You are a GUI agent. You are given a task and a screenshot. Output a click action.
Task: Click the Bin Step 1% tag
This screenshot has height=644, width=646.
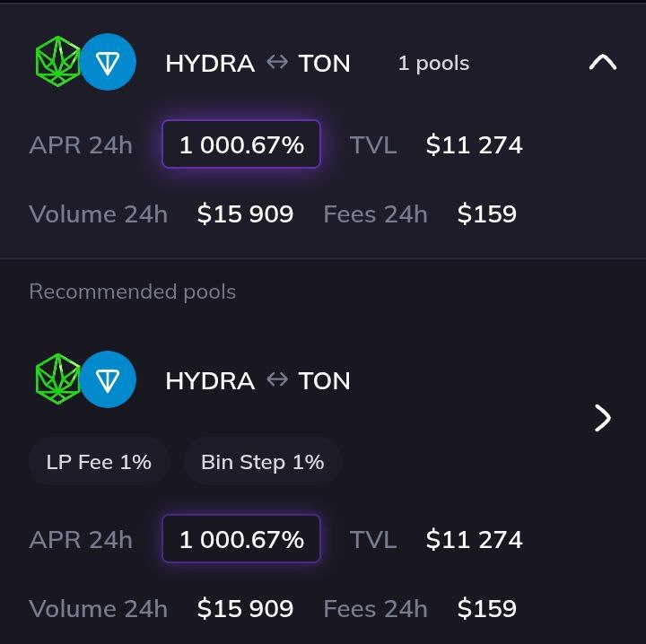click(x=262, y=462)
